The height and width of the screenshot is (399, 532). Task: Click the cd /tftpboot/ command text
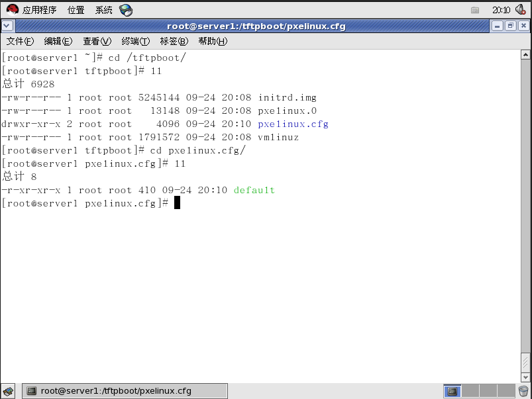tap(147, 58)
